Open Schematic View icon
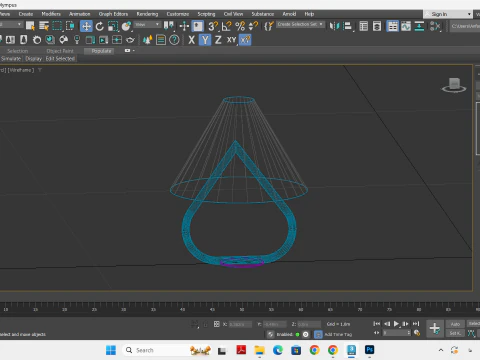The image size is (480, 360). point(419,26)
